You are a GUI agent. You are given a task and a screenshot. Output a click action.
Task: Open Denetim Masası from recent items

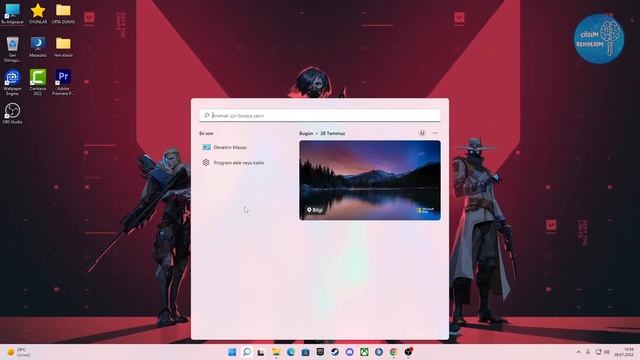[225, 147]
